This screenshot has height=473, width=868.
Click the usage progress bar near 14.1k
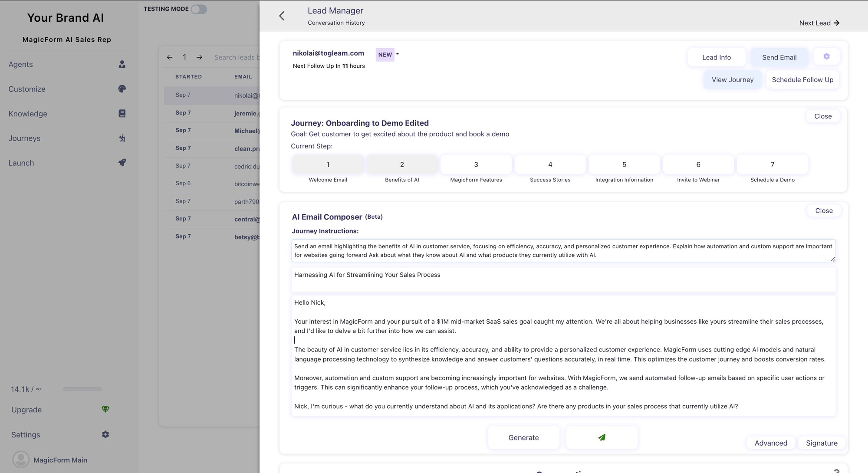[82, 389]
